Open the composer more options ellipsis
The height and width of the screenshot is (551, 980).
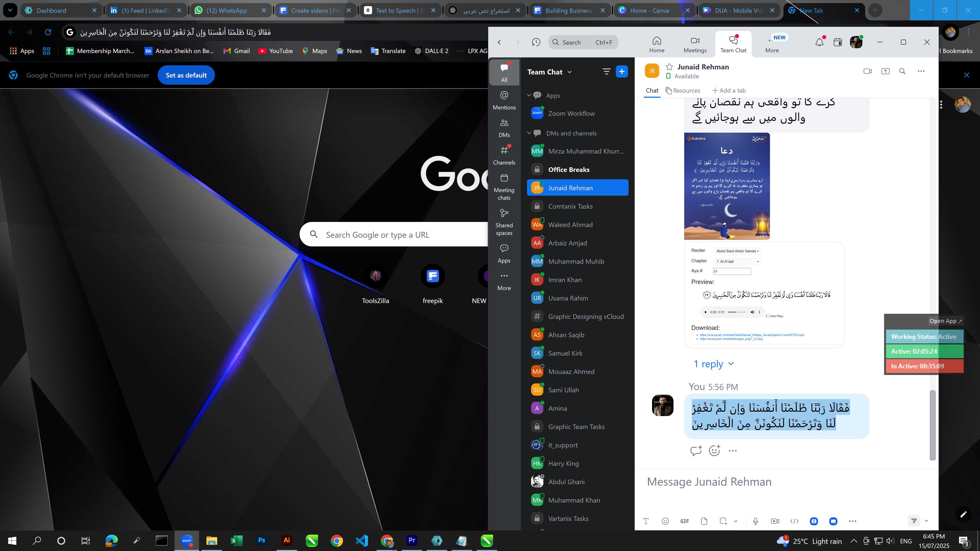853,521
